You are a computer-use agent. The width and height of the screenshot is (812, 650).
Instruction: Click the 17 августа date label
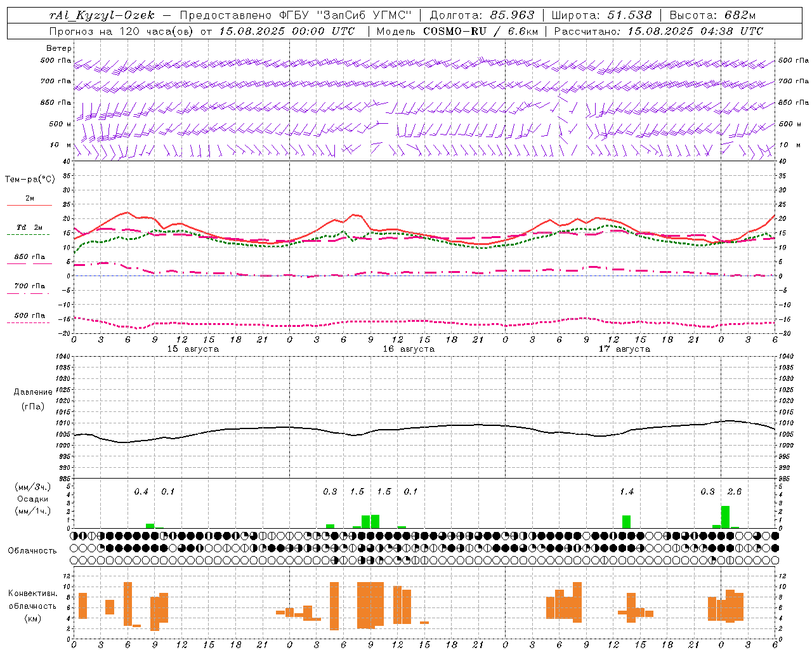(624, 349)
